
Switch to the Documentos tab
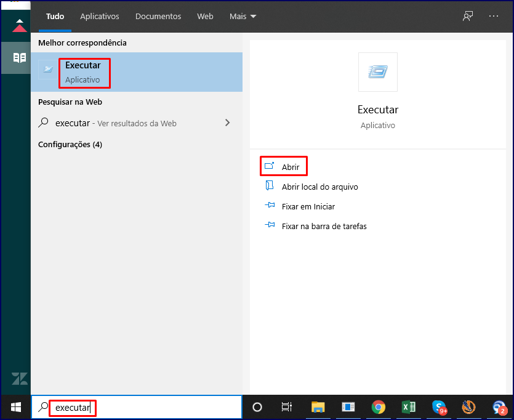click(158, 17)
